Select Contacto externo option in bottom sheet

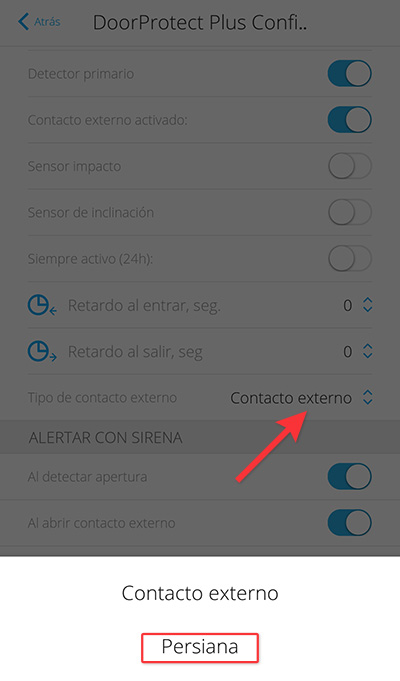(x=200, y=593)
